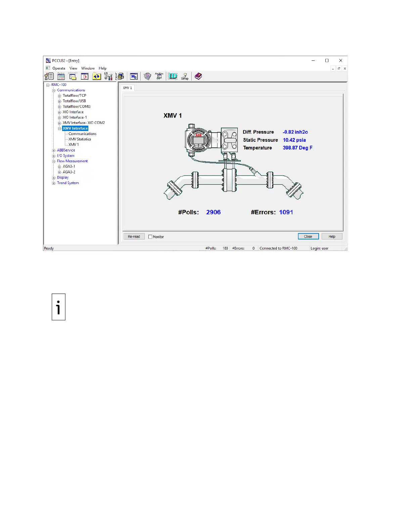Open the Archive toolbar icon

(x=159, y=76)
